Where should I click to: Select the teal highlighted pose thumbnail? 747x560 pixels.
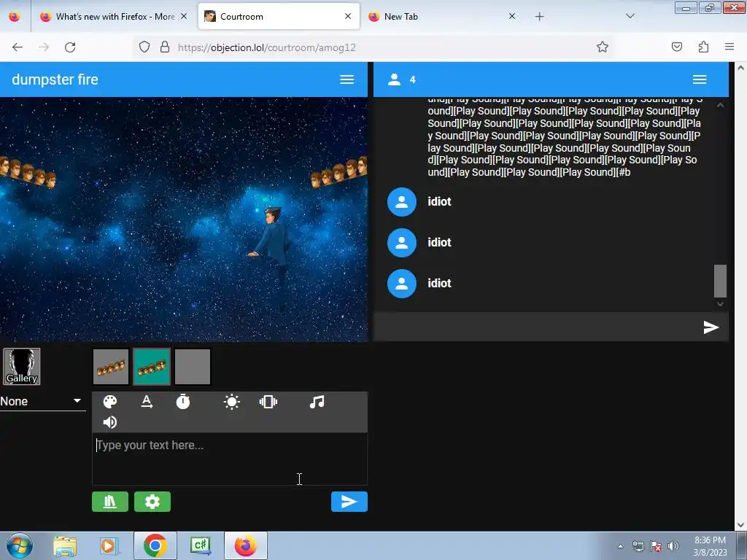152,367
